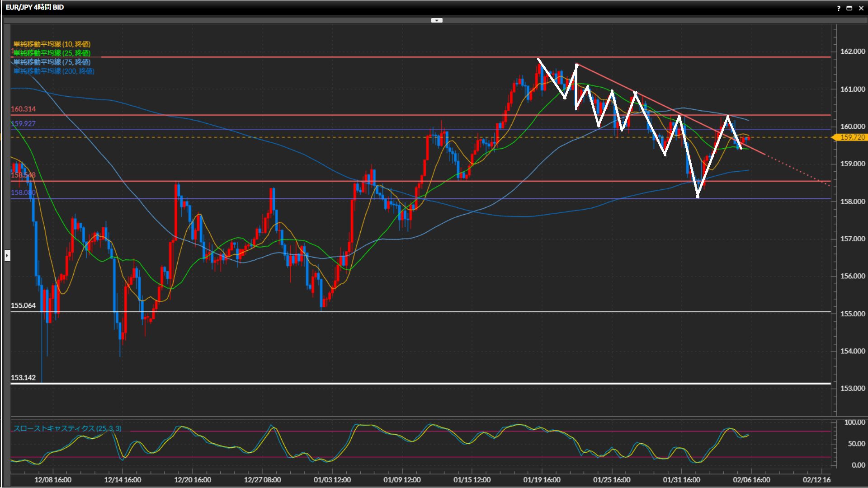Screen dimensions: 868x488
Task: Click the 162.000 price axis label
Action: (852, 52)
